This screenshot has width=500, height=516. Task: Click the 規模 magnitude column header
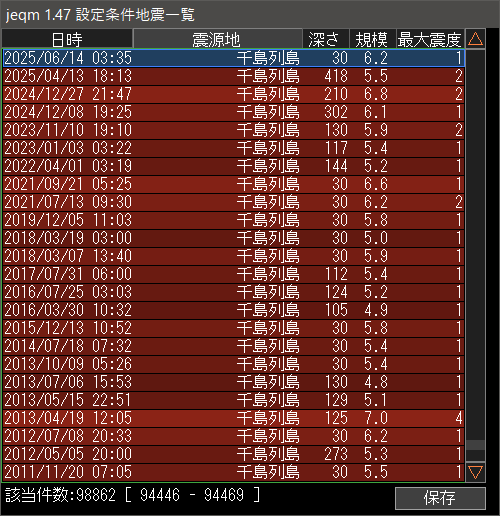[372, 39]
